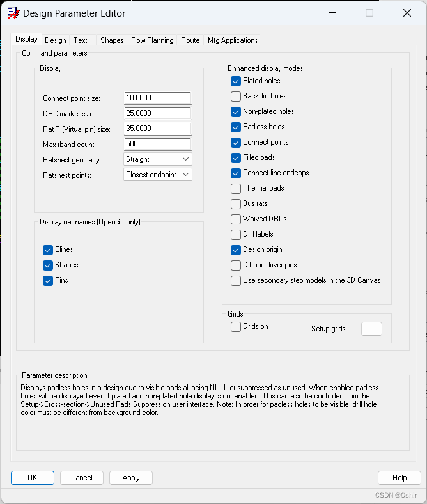Image resolution: width=427 pixels, height=504 pixels.
Task: Open Setup grids ellipsis button
Action: tap(371, 329)
